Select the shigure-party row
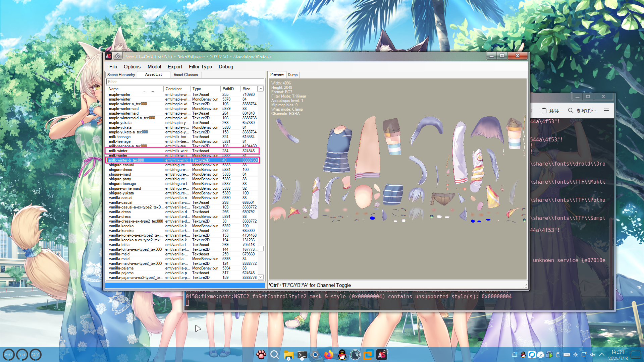644x362 pixels. (182, 179)
